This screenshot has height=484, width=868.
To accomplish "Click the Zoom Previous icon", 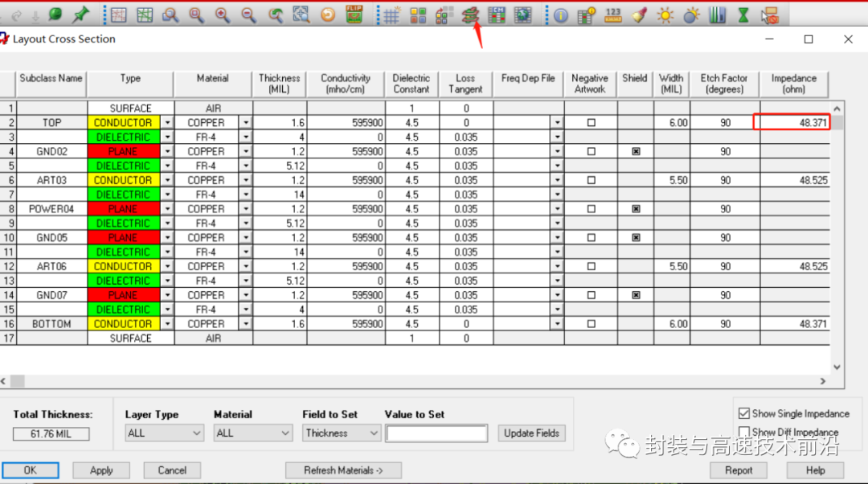I will coord(275,15).
